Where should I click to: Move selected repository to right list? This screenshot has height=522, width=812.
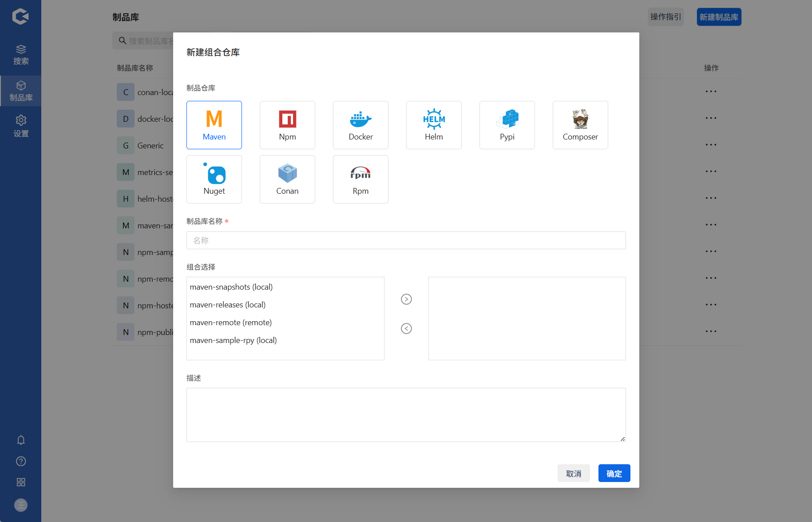coord(406,299)
